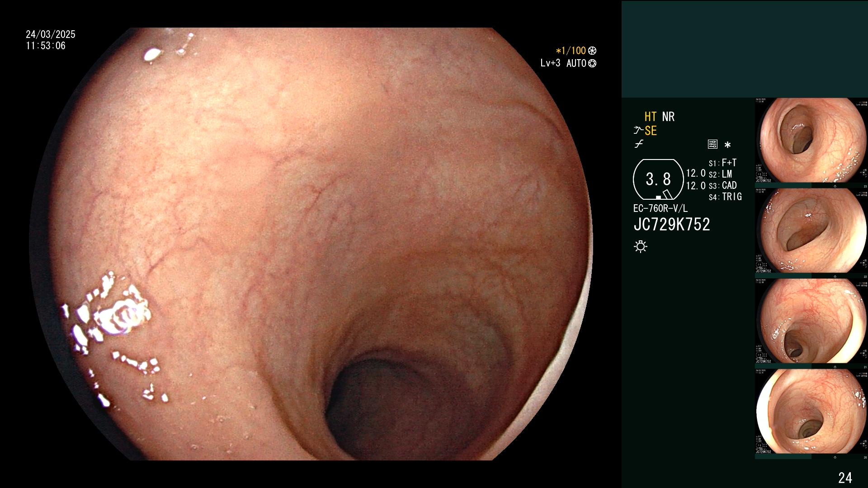Click the 1/100 shutter speed value
Image resolution: width=868 pixels, height=488 pixels.
(574, 51)
